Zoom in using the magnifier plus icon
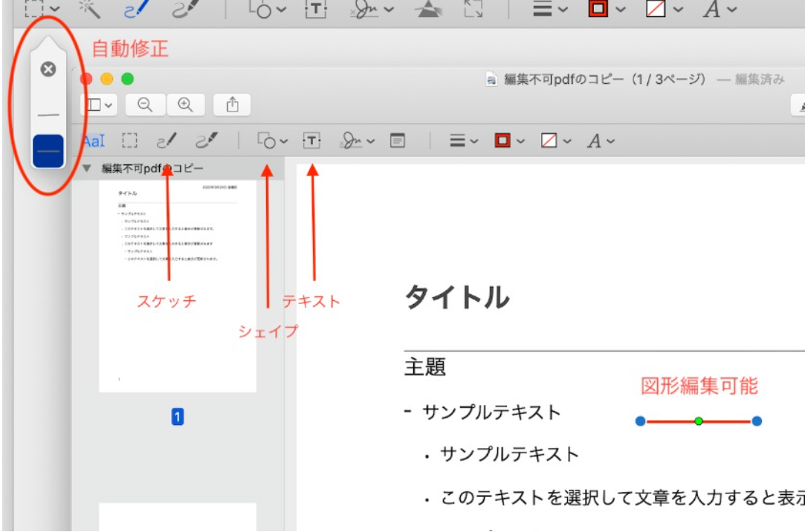Viewport: 805px width, 532px height. 183,104
